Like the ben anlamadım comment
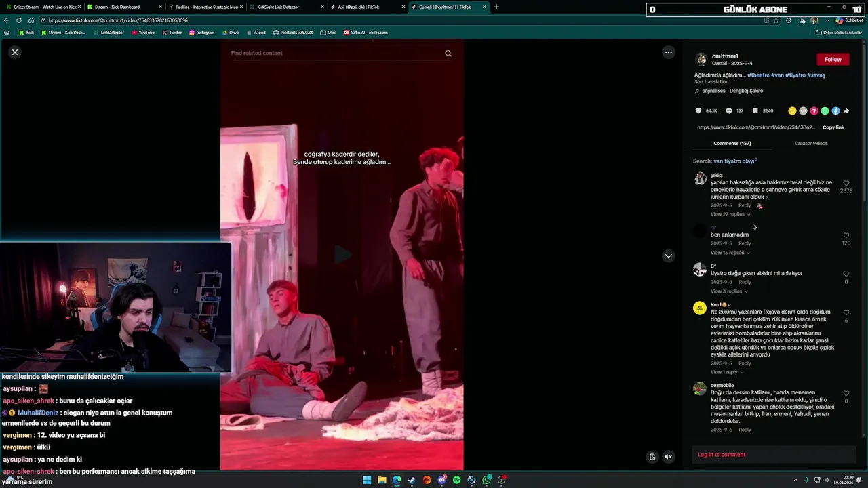Viewport: 868px width, 488px height. click(846, 235)
